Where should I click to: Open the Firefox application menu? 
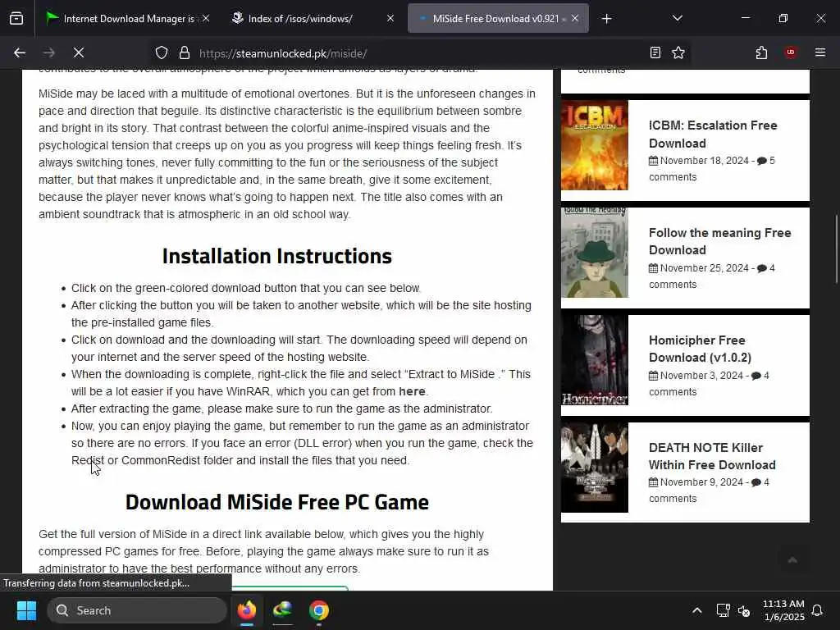pos(820,52)
